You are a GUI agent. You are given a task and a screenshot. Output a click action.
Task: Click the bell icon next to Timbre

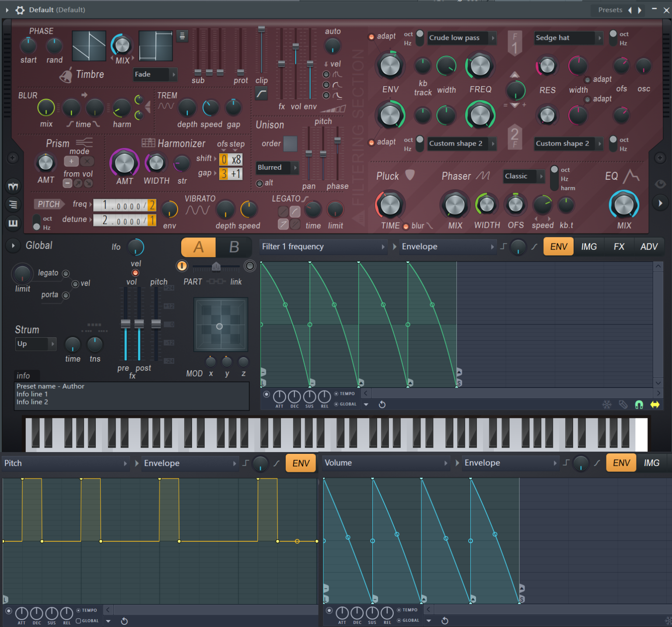click(66, 75)
